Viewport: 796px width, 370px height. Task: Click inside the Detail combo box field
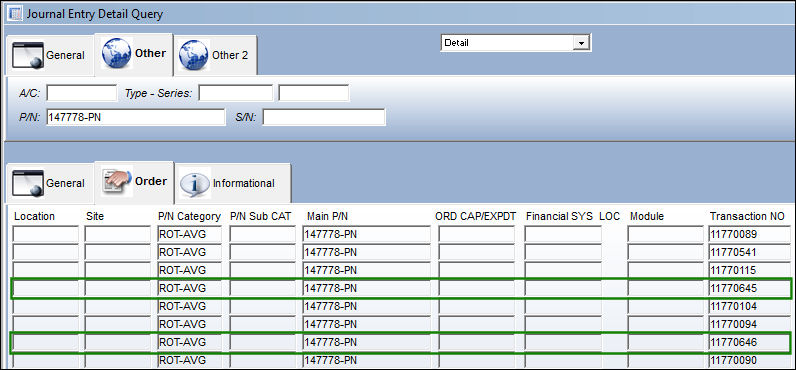point(507,43)
